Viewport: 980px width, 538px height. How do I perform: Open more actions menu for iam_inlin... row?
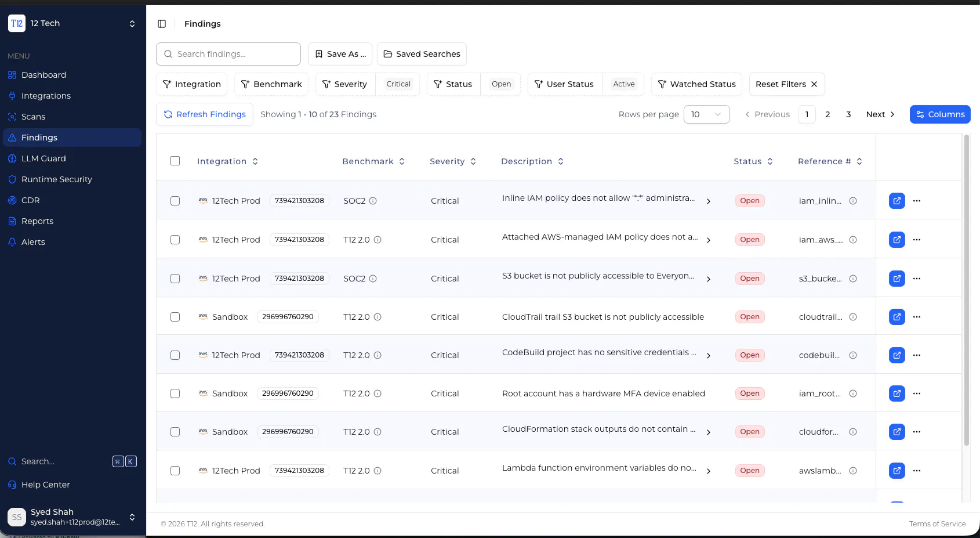tap(917, 201)
